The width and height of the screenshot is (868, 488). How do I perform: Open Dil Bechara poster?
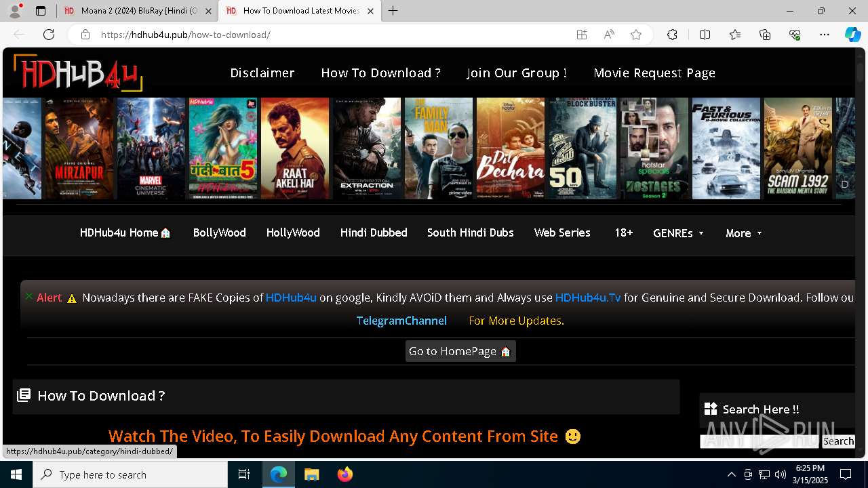(511, 148)
